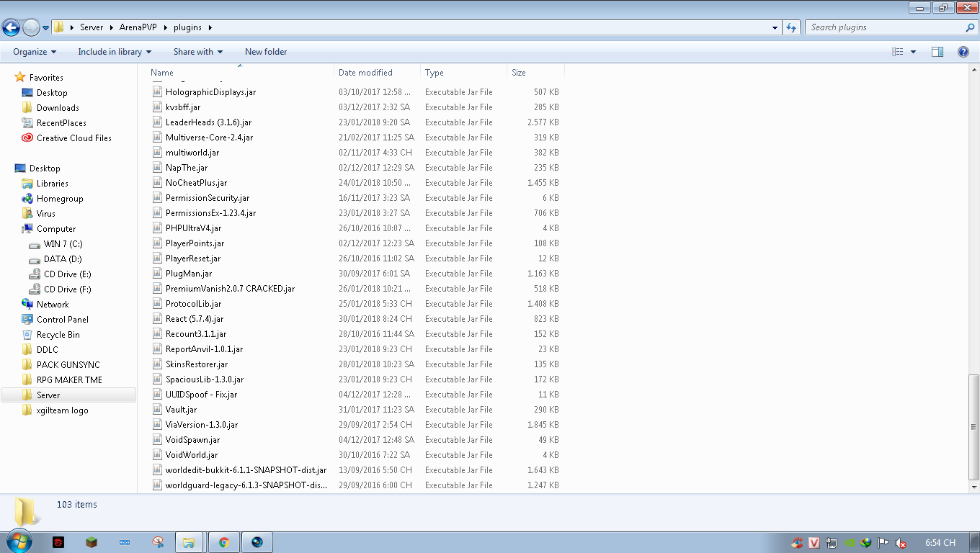Select Computer in the navigation pane
Screen dimensions: 980x553
56,229
